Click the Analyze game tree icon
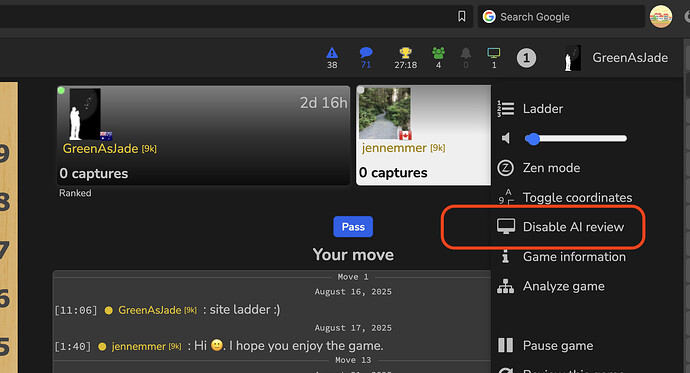The width and height of the screenshot is (690, 373). point(505,286)
